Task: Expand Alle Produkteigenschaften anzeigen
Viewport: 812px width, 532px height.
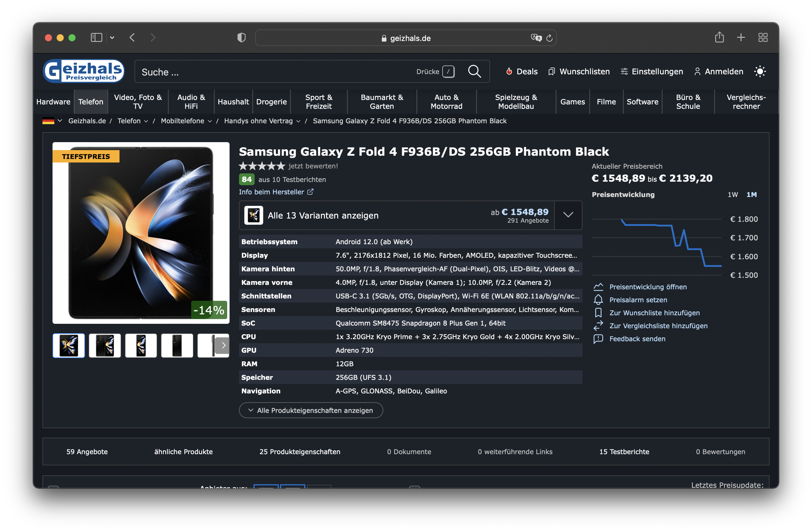Action: pyautogui.click(x=311, y=410)
